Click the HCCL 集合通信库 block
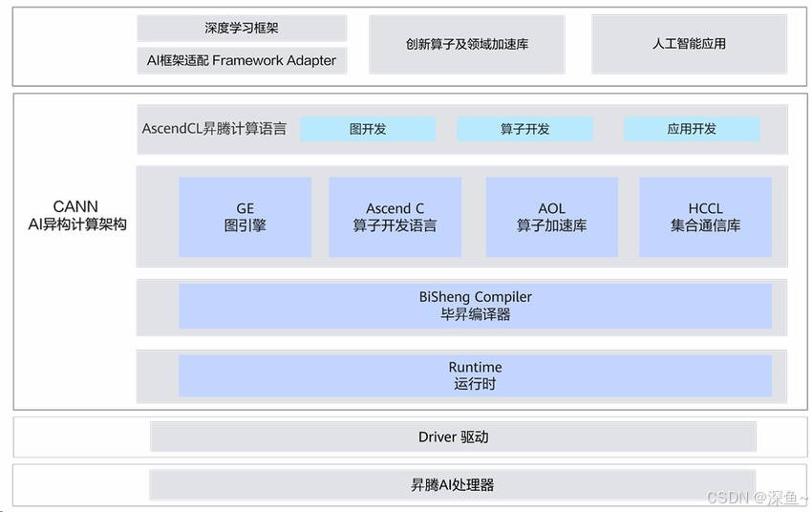The height and width of the screenshot is (512, 812). point(705,217)
